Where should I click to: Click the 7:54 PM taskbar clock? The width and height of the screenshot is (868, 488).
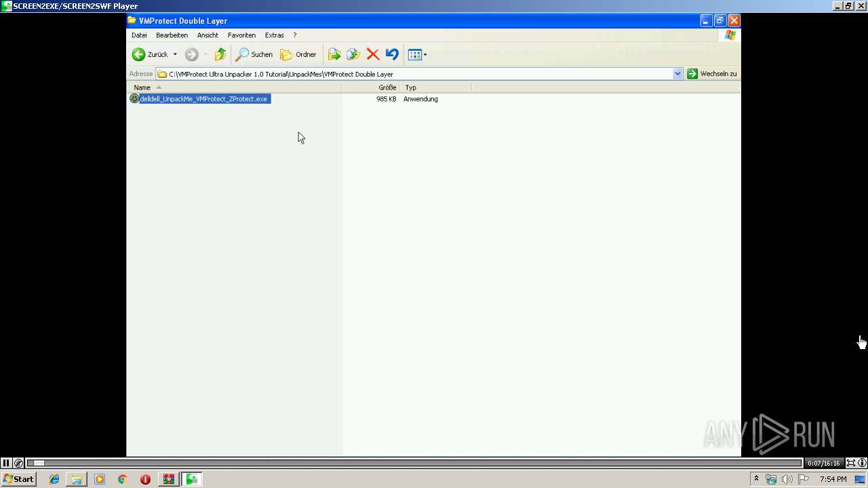[x=833, y=479]
